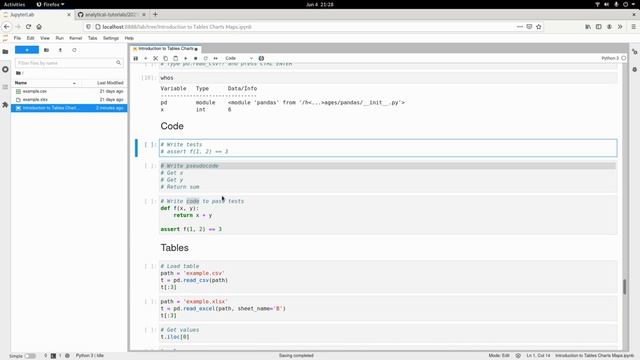Open the Run menu
The image size is (640, 360).
click(x=60, y=38)
